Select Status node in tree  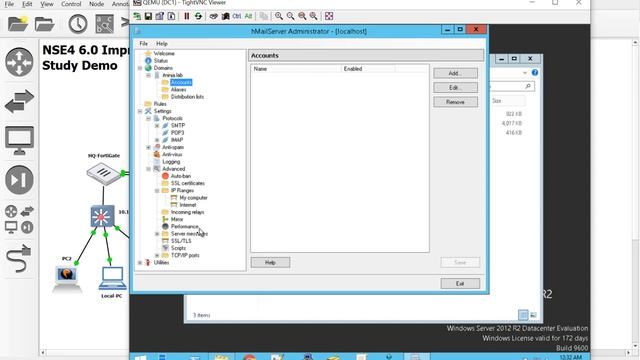pos(161,60)
